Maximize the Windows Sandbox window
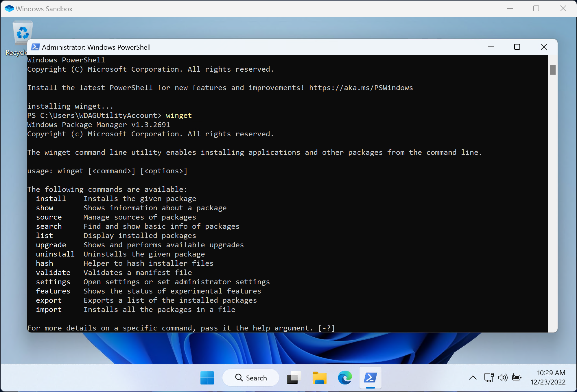The image size is (577, 392). tap(536, 8)
